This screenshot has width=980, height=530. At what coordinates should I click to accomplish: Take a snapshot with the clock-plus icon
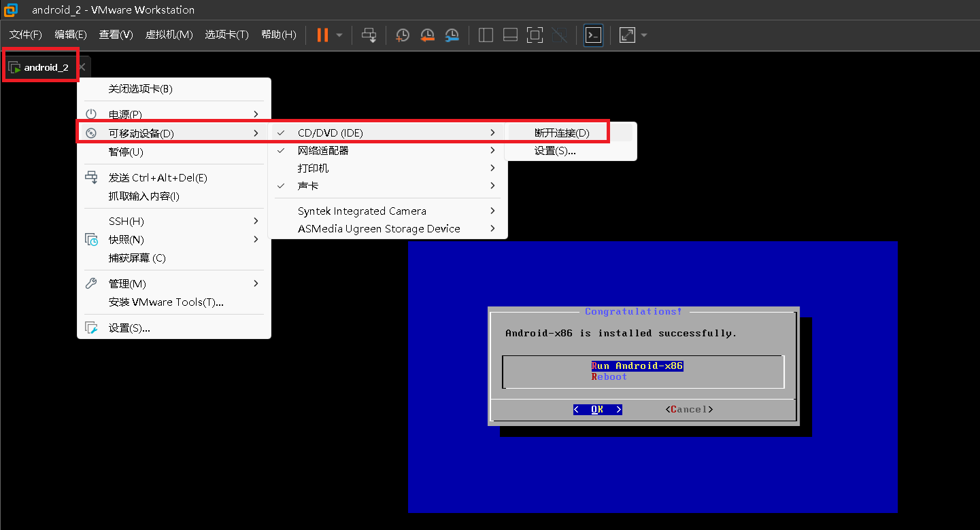pyautogui.click(x=403, y=35)
